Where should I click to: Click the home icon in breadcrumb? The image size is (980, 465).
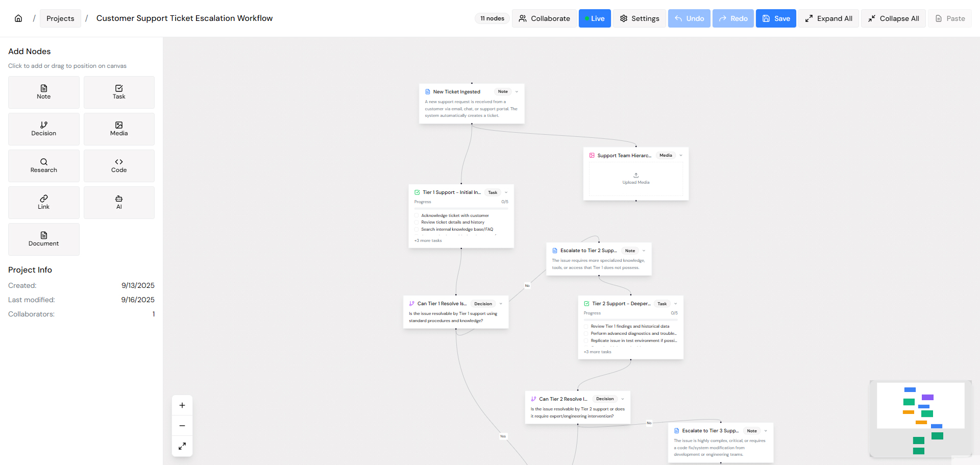click(18, 18)
